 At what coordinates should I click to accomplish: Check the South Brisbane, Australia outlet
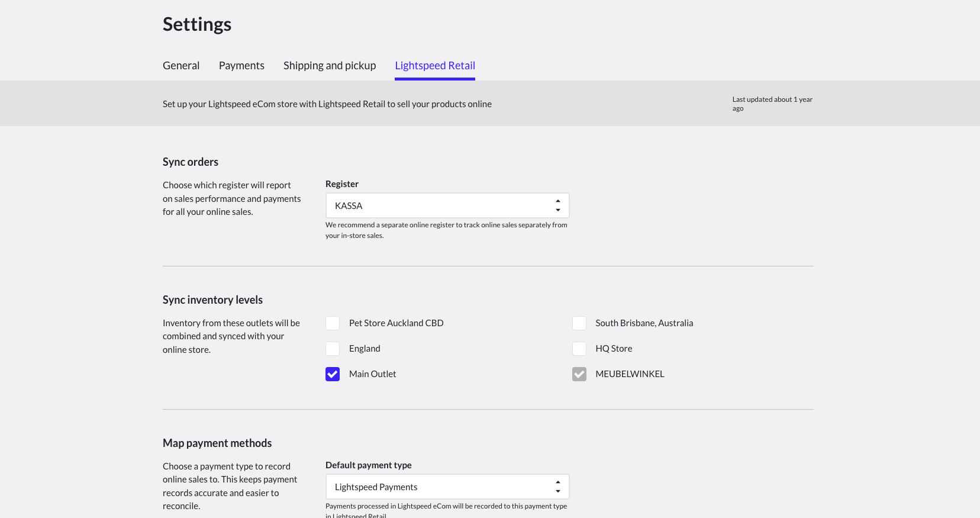pos(579,323)
